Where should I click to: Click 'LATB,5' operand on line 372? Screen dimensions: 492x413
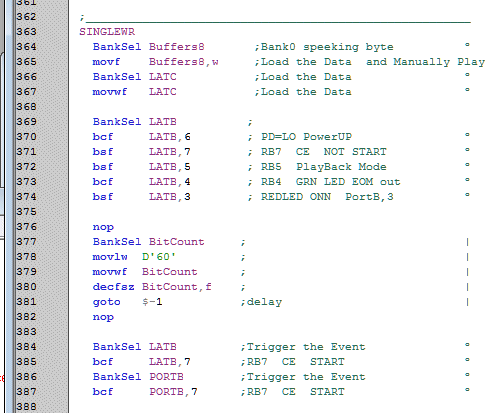pyautogui.click(x=170, y=167)
